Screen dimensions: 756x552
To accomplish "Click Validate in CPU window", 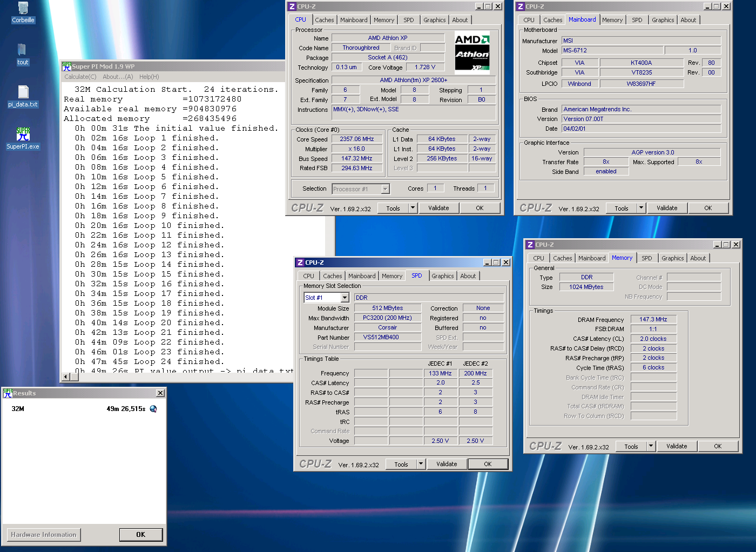I will [x=438, y=208].
